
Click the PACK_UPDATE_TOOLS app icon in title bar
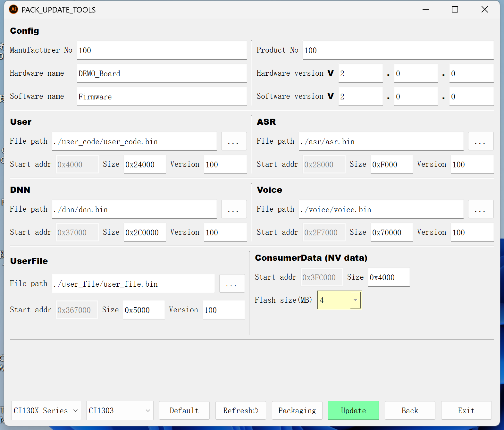[13, 10]
